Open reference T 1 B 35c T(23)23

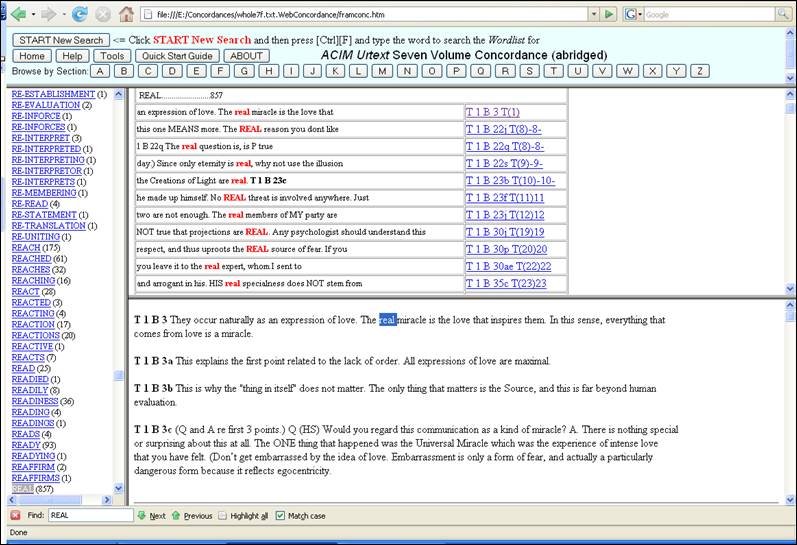coord(506,283)
